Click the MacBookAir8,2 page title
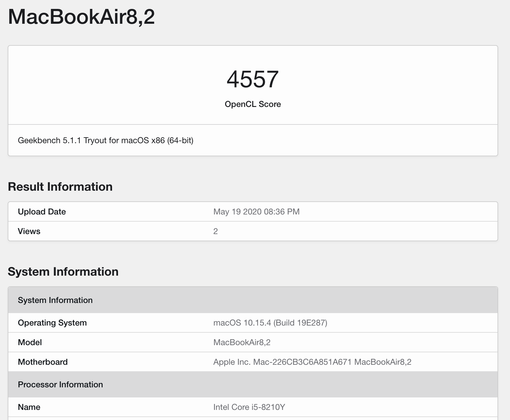This screenshot has height=420, width=510. [x=81, y=17]
